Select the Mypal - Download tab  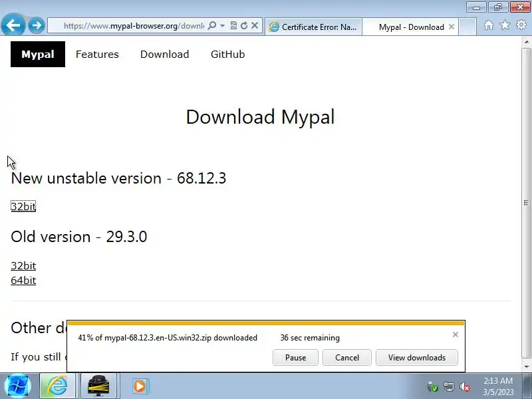[x=410, y=27]
